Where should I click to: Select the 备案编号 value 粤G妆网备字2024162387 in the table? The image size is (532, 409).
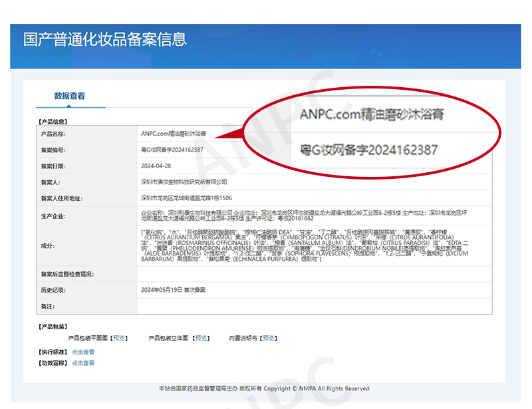click(172, 150)
